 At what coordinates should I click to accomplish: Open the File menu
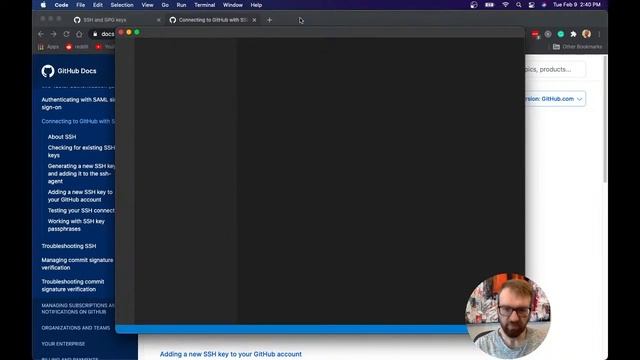(x=81, y=5)
